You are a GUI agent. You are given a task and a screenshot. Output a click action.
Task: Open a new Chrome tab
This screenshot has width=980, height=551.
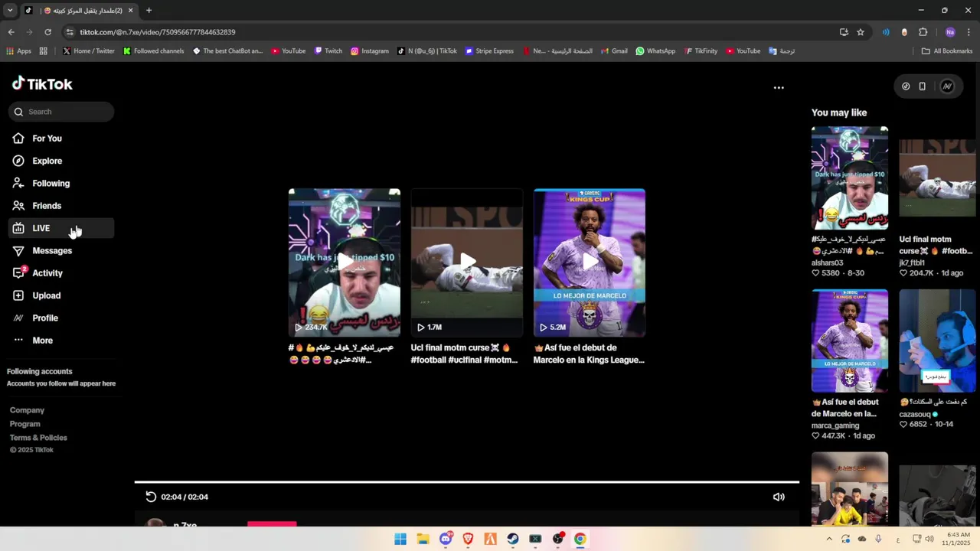click(x=149, y=11)
